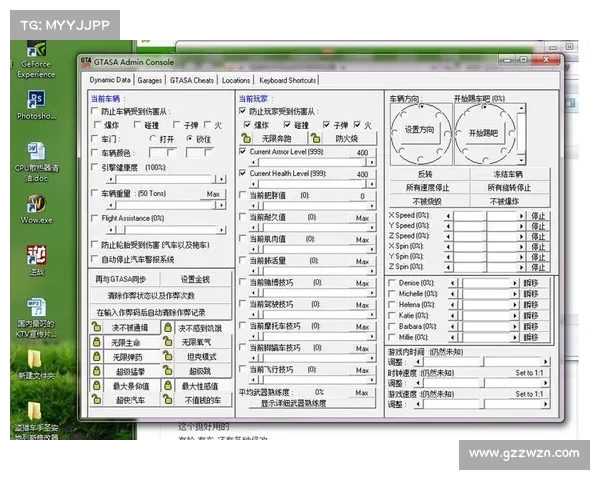Click lock icon beside 无限奔跑
This screenshot has height=480, width=600.
(x=246, y=138)
